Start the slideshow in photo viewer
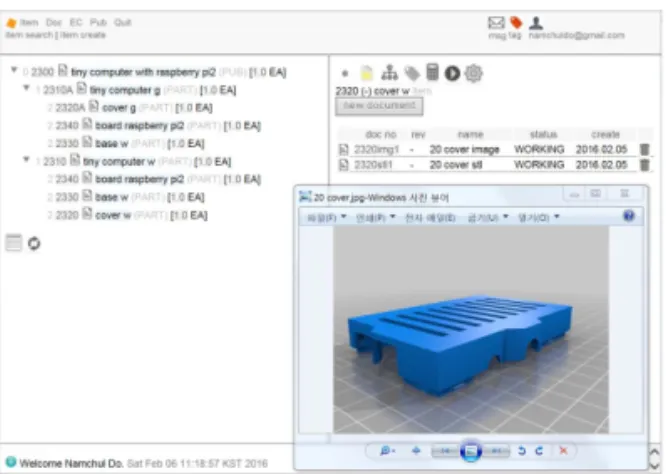 (x=471, y=451)
